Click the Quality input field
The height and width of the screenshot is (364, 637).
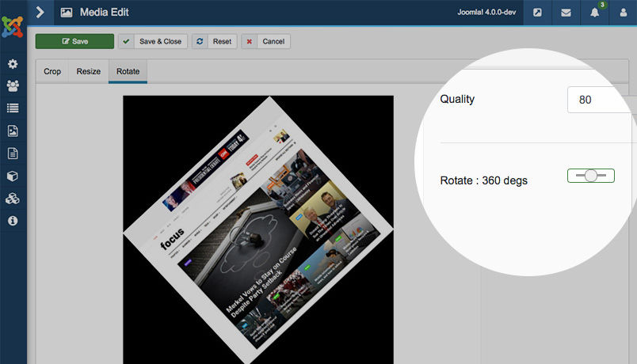click(x=600, y=100)
